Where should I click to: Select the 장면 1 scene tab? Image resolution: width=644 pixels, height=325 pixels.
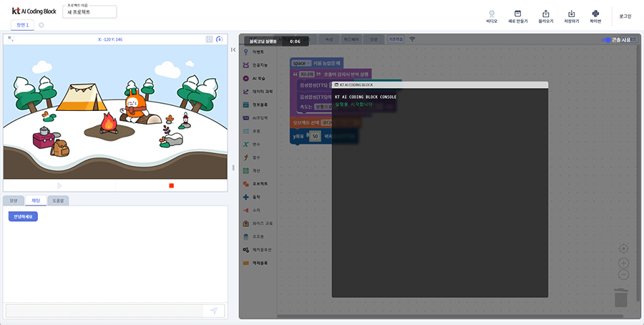click(23, 25)
